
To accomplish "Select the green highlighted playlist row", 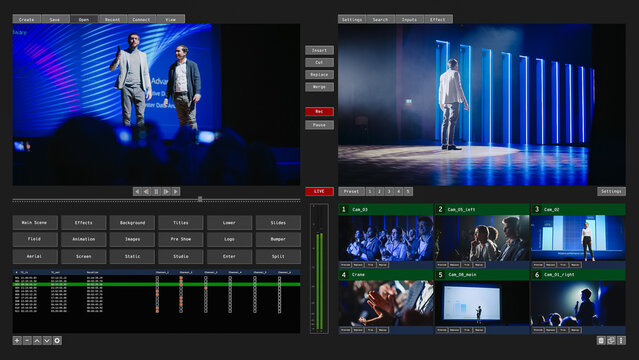I will pyautogui.click(x=156, y=284).
